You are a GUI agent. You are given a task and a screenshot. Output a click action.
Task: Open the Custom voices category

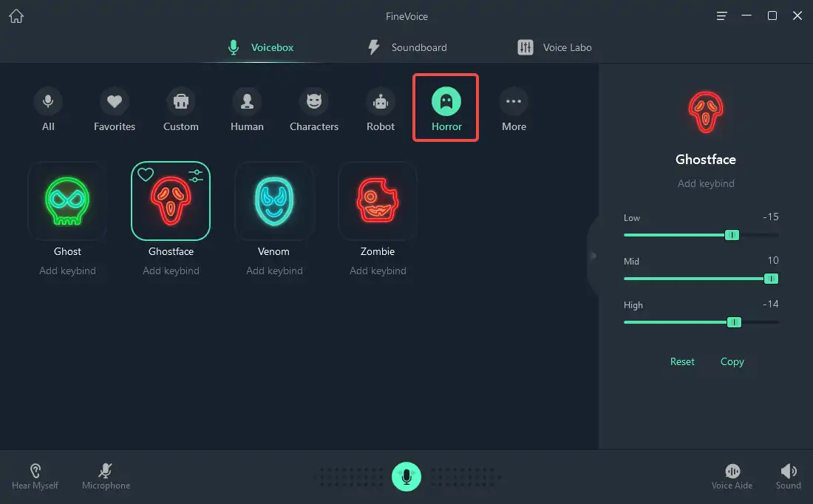tap(181, 109)
